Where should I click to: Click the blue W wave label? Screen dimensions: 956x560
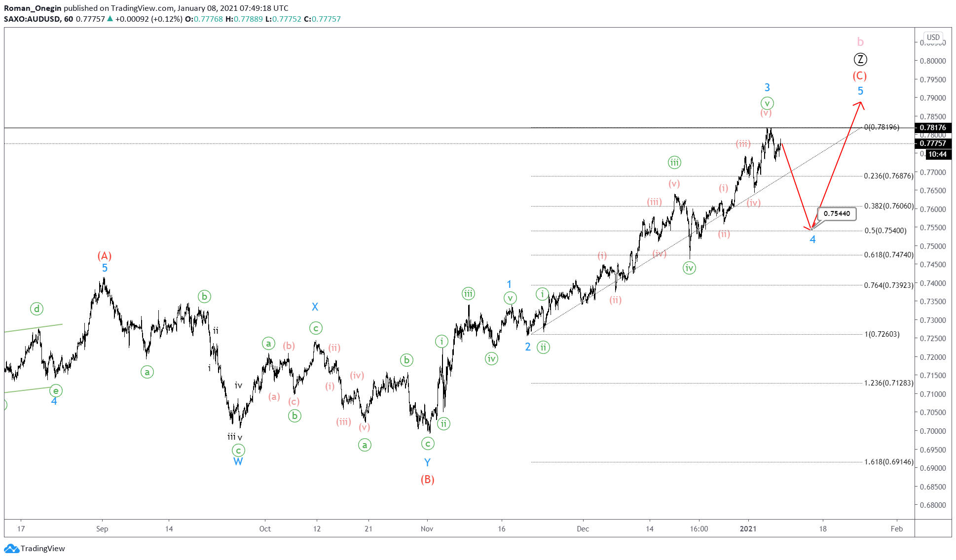click(238, 462)
